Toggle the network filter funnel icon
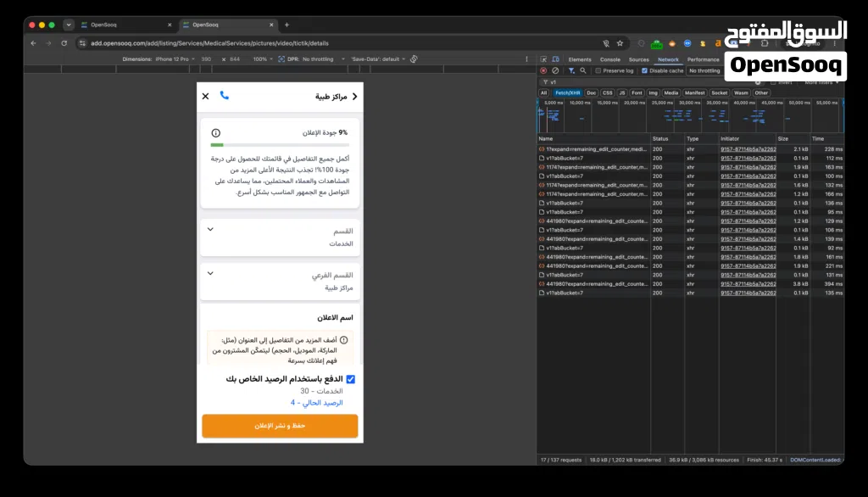The image size is (868, 497). click(571, 71)
